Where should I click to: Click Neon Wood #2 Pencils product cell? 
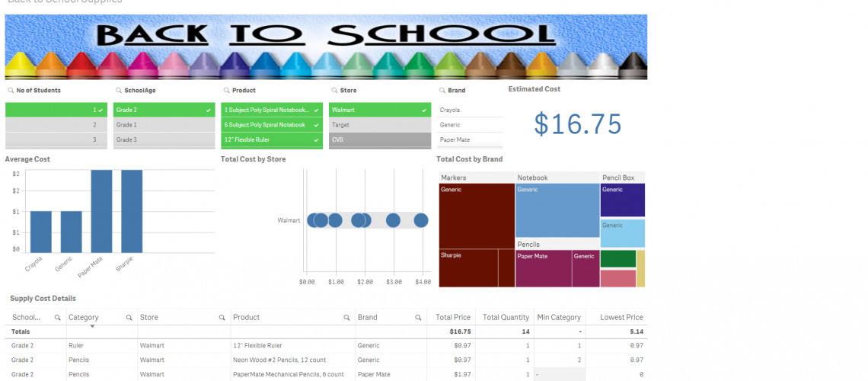(x=293, y=360)
